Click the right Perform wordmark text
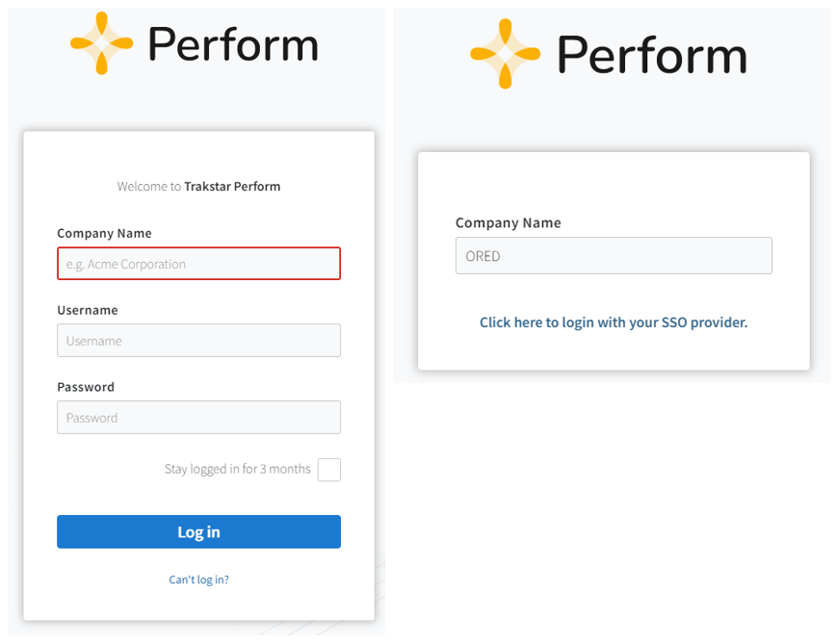Image resolution: width=836 pixels, height=644 pixels. tap(652, 55)
